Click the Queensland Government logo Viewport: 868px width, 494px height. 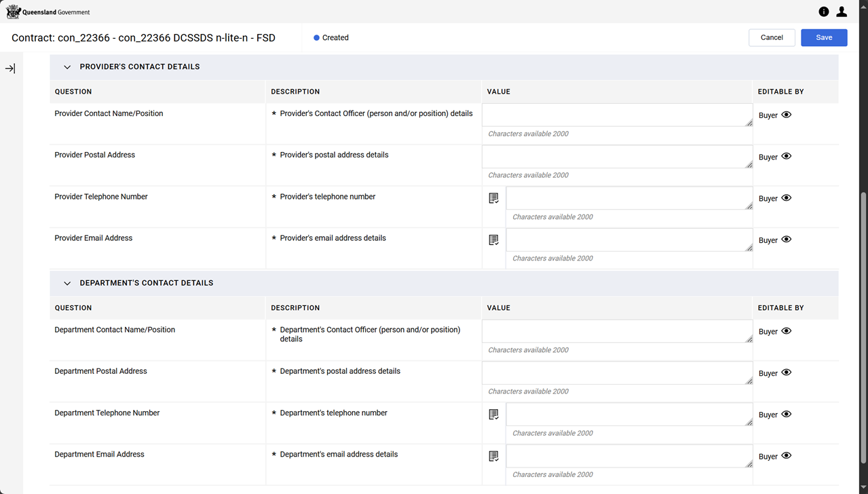[x=48, y=12]
